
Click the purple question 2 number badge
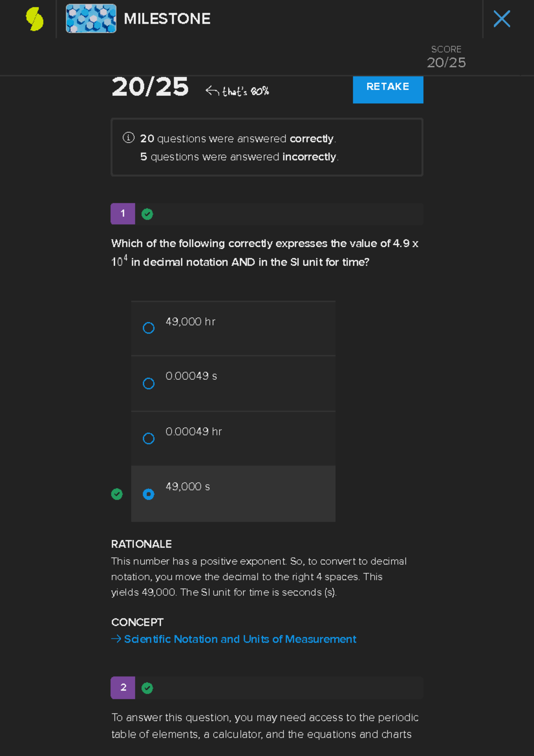pos(123,688)
